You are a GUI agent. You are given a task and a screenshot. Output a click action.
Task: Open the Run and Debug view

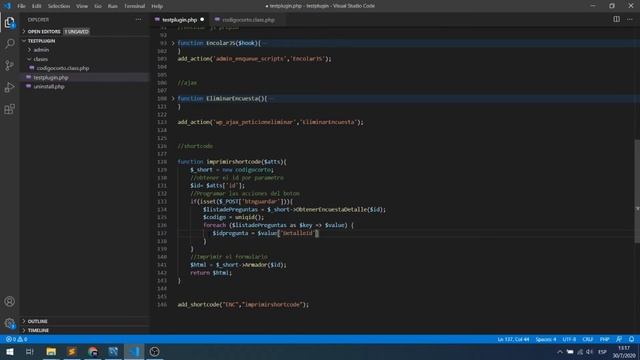[9, 87]
